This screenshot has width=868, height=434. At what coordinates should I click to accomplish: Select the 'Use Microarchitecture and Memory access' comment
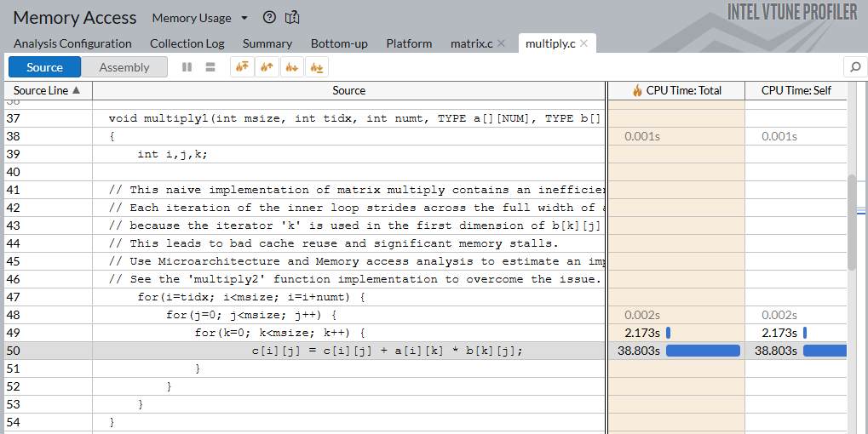357,261
